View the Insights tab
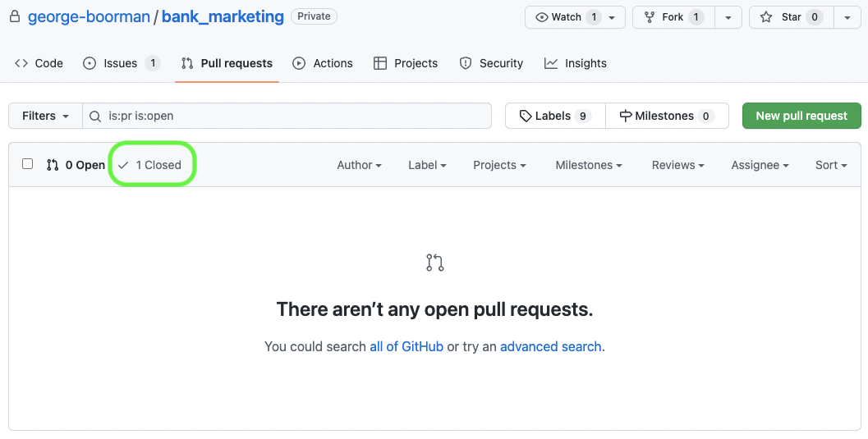Screen dimensions: 868x439 576,63
